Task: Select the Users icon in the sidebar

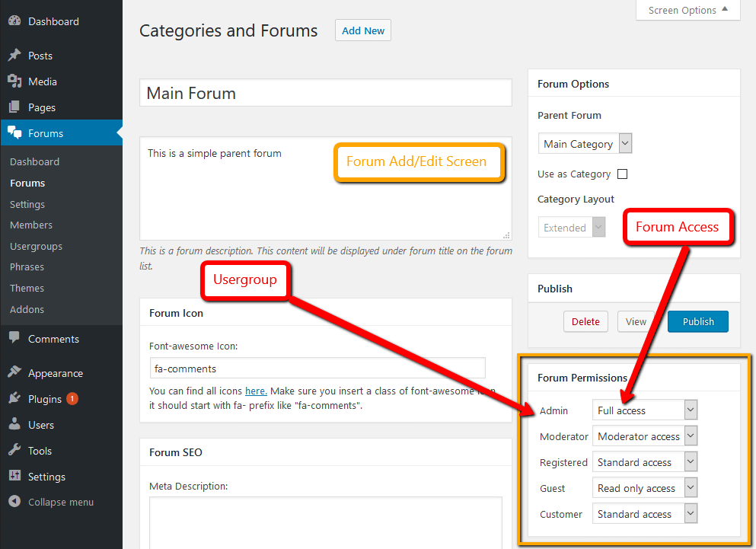Action: 15,424
